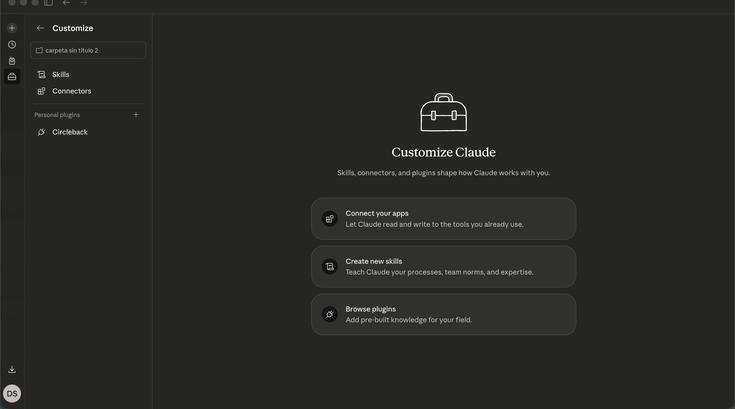
Task: Click the Create new skills card icon
Action: (x=330, y=267)
